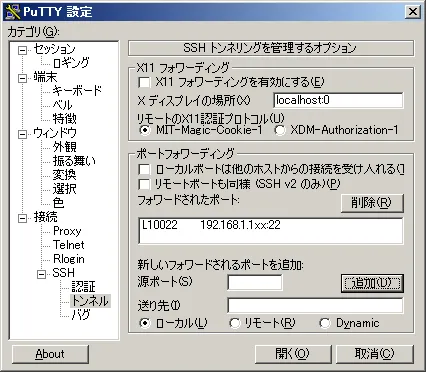Image resolution: width=426 pixels, height=372 pixels.
Task: Go to the ベル category
Action: coord(62,105)
